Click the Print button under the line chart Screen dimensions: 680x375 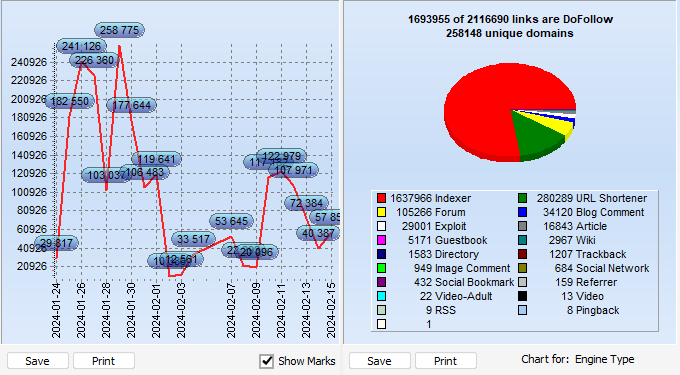coord(104,361)
